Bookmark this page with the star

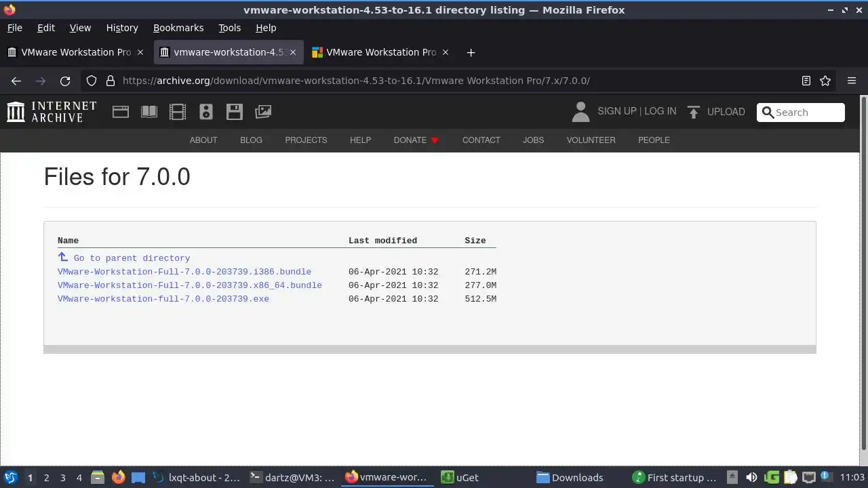point(825,81)
